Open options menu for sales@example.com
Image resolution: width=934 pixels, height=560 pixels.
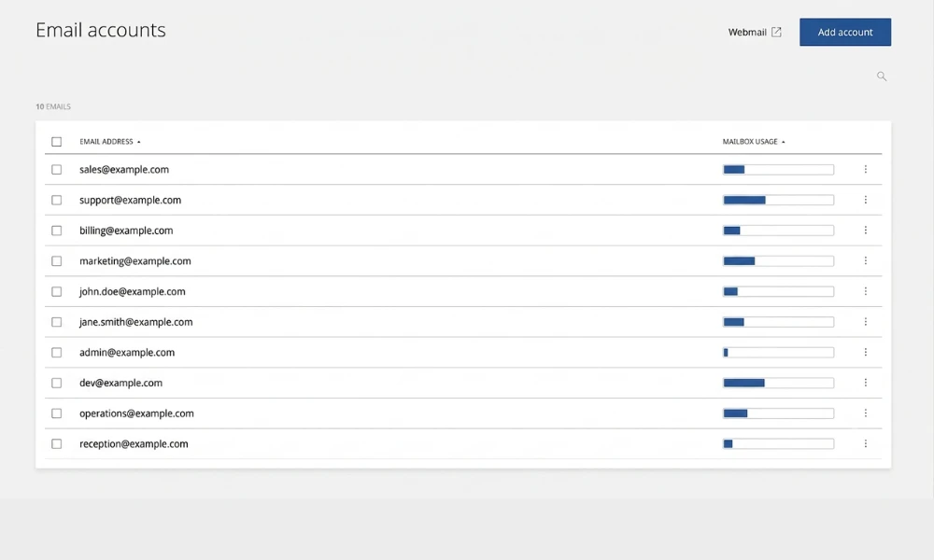[x=866, y=170]
